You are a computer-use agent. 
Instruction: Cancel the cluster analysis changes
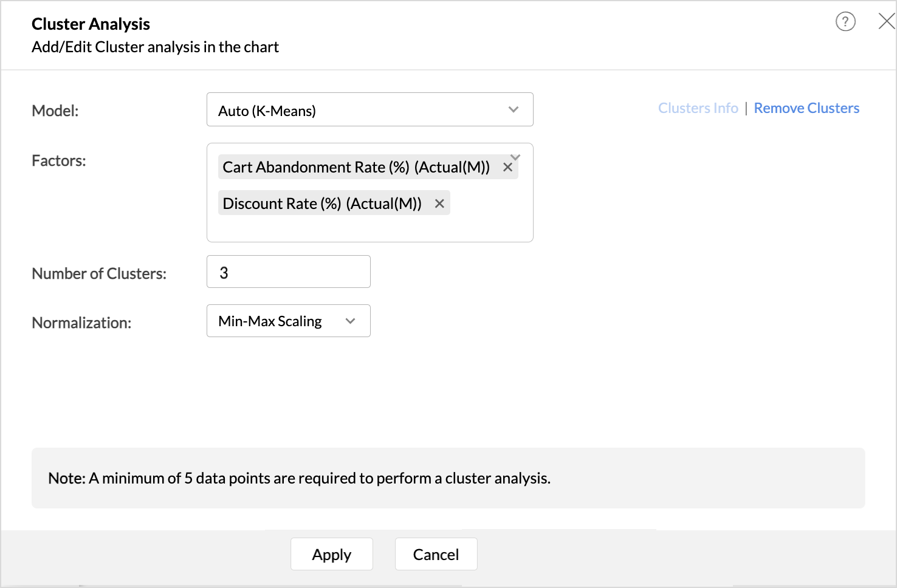pyautogui.click(x=436, y=554)
